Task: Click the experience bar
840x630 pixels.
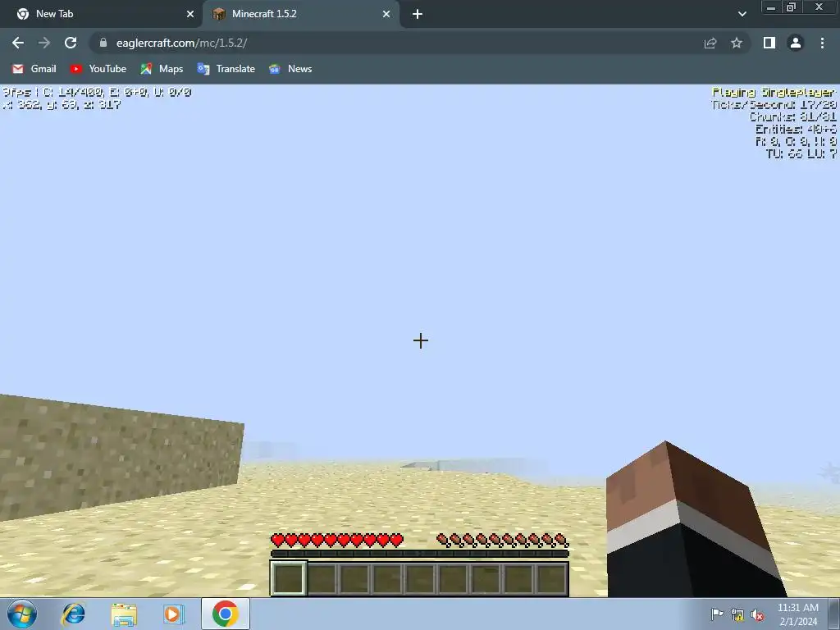Action: [419, 554]
